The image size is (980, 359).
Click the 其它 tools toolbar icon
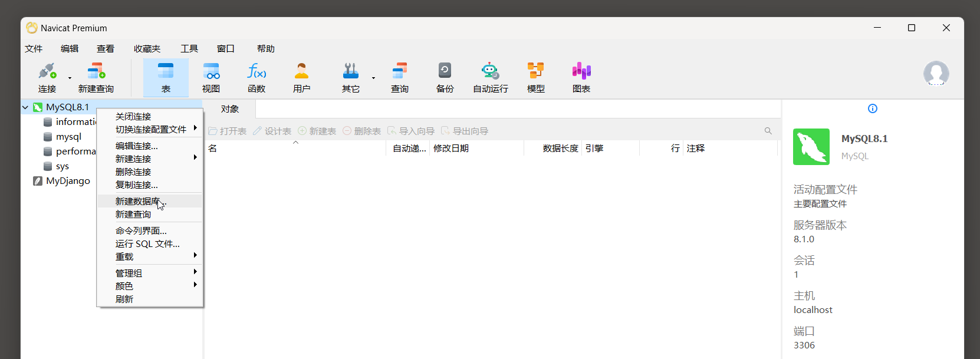(351, 77)
